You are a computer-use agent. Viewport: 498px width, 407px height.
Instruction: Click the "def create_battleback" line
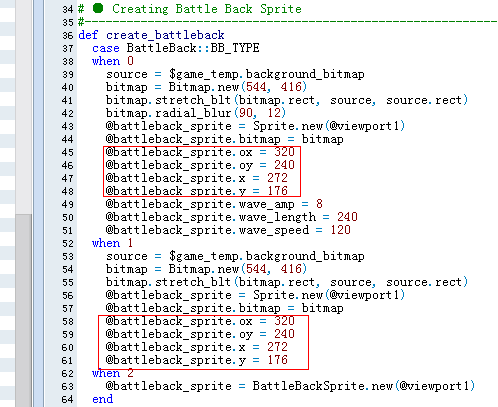(x=151, y=35)
